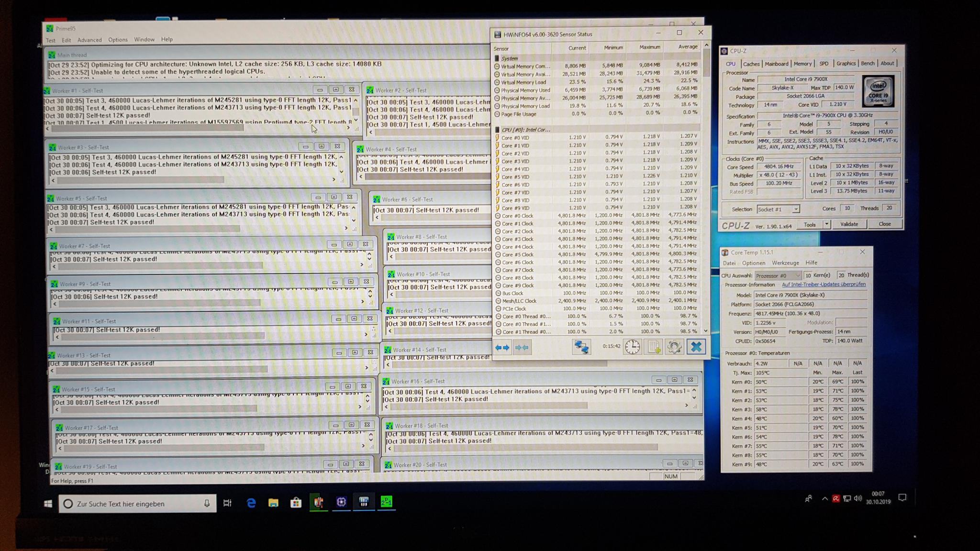
Task: Click Worker #1 window Prime95 icon
Action: [x=47, y=90]
